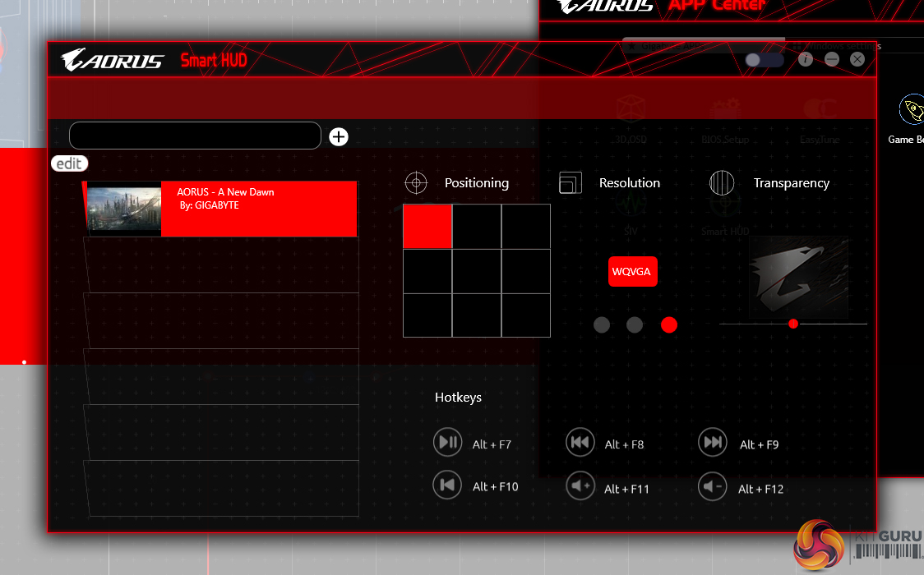Select the center positioning grid cell
This screenshot has height=575, width=924.
(477, 271)
